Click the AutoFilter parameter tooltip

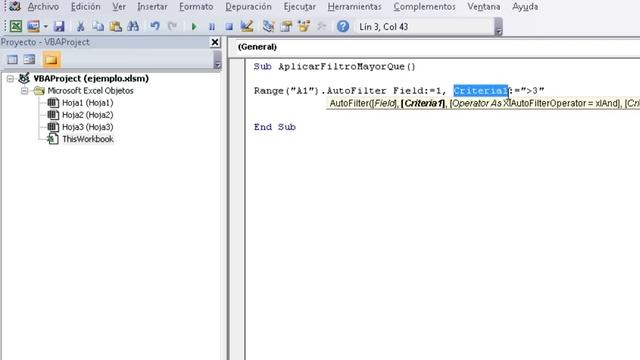point(483,104)
